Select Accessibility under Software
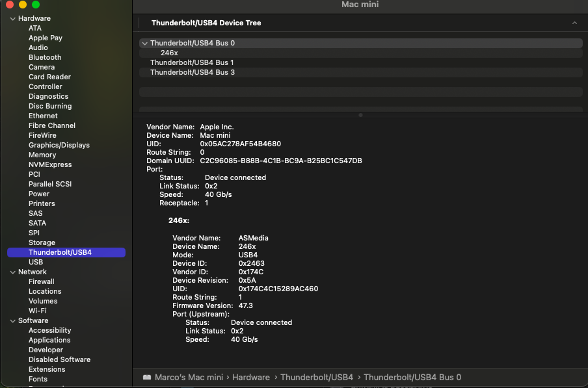Image resolution: width=588 pixels, height=388 pixels. tap(50, 330)
